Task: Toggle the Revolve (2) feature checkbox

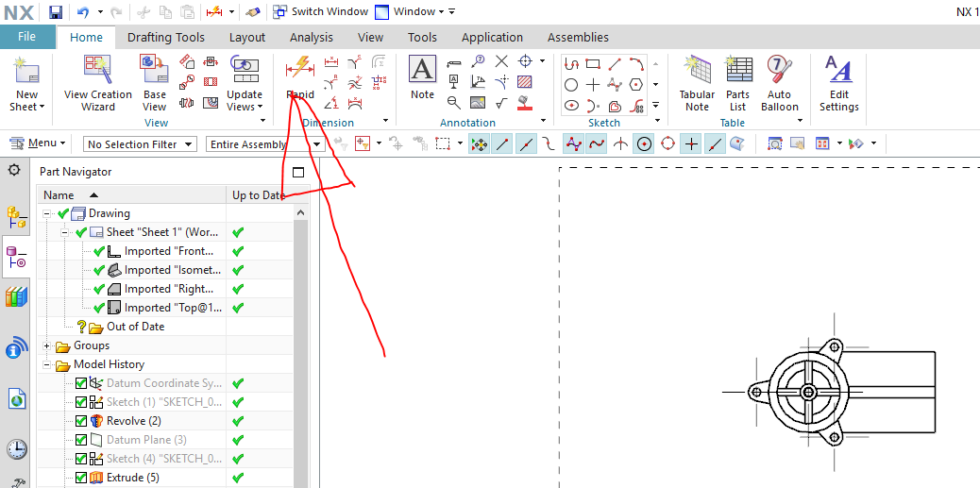Action: (81, 421)
